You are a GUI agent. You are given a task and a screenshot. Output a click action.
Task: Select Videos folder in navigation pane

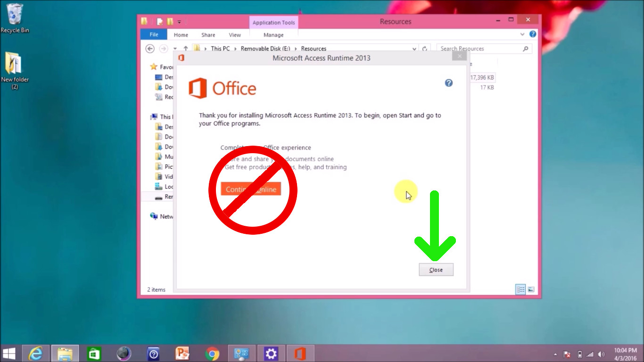coord(164,176)
